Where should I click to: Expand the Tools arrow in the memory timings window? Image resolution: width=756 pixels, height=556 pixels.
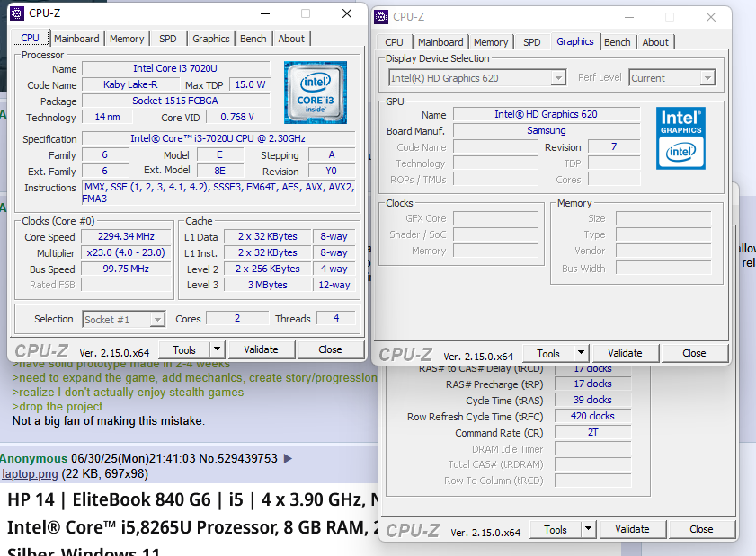(x=588, y=529)
